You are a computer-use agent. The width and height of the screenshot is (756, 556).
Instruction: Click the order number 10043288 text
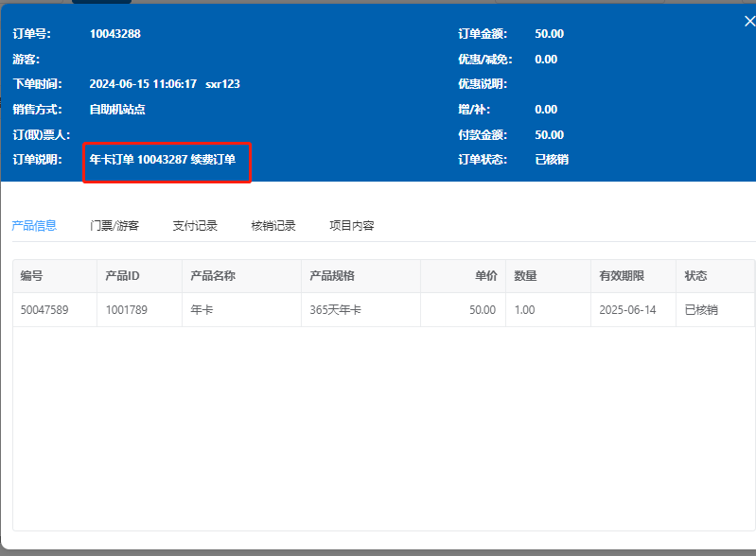[x=114, y=34]
